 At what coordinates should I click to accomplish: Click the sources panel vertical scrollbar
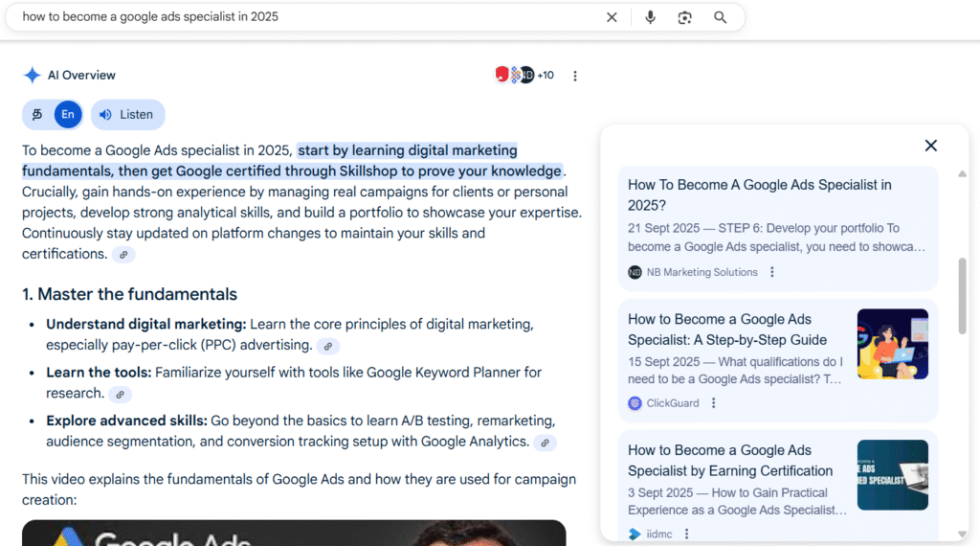click(x=962, y=295)
